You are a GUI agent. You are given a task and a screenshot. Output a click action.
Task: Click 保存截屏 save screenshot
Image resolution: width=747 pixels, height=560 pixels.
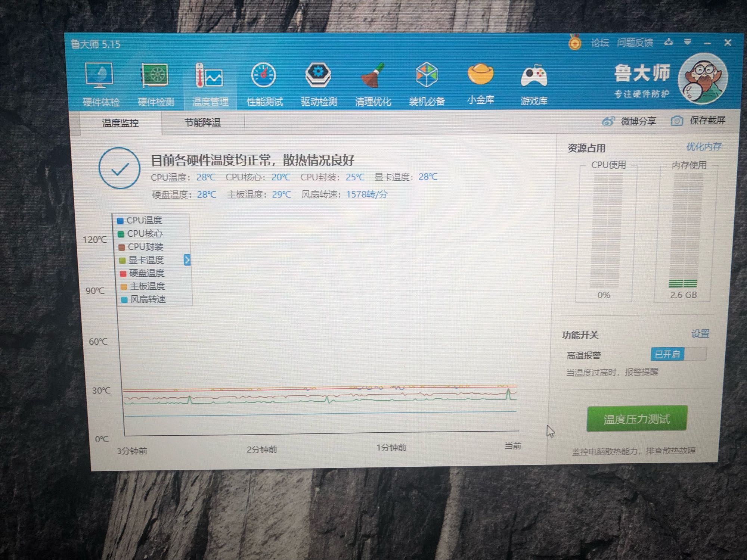[707, 120]
